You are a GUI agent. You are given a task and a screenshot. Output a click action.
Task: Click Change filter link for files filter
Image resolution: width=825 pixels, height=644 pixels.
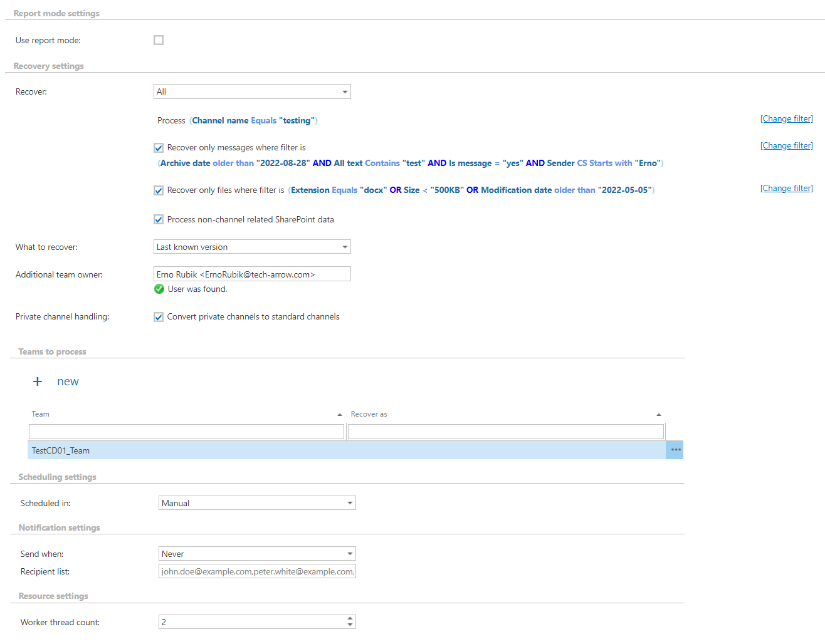[786, 189]
